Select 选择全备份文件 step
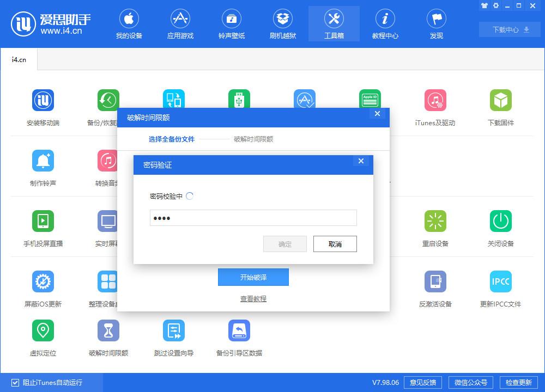The height and width of the screenshot is (392, 545). pos(172,139)
